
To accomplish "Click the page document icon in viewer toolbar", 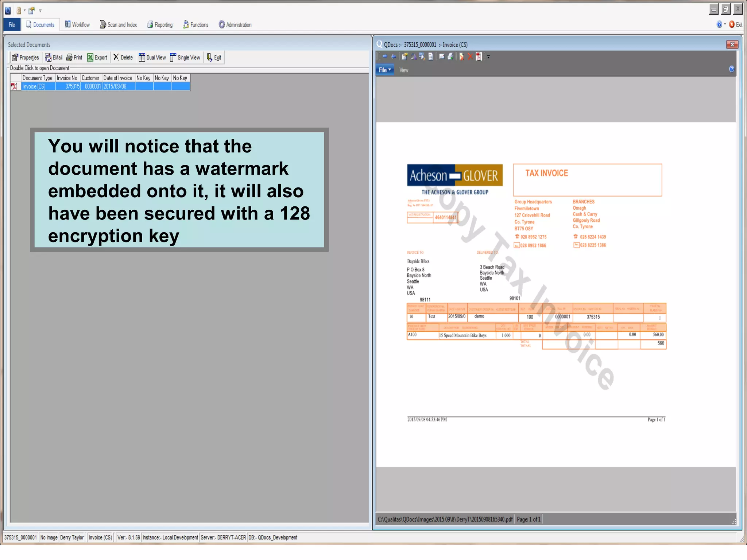I will (431, 57).
